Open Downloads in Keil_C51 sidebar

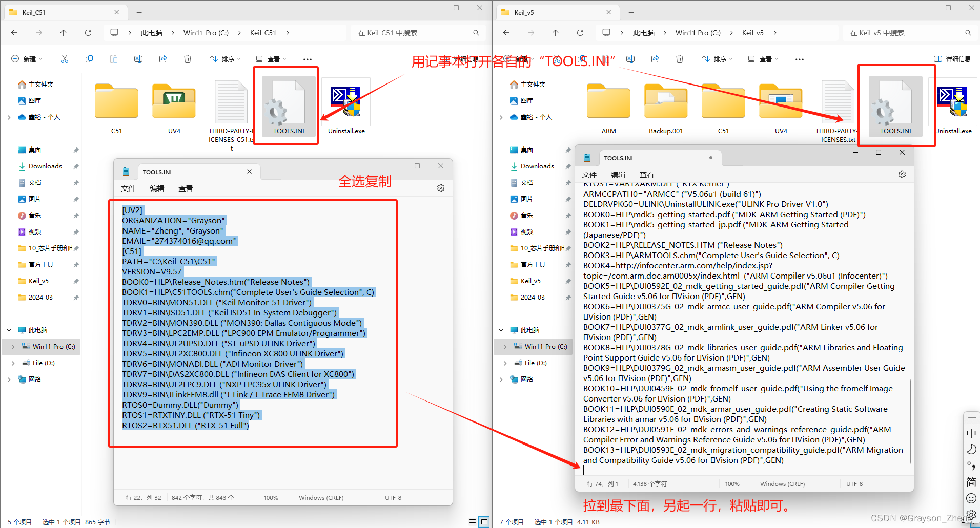[x=45, y=166]
